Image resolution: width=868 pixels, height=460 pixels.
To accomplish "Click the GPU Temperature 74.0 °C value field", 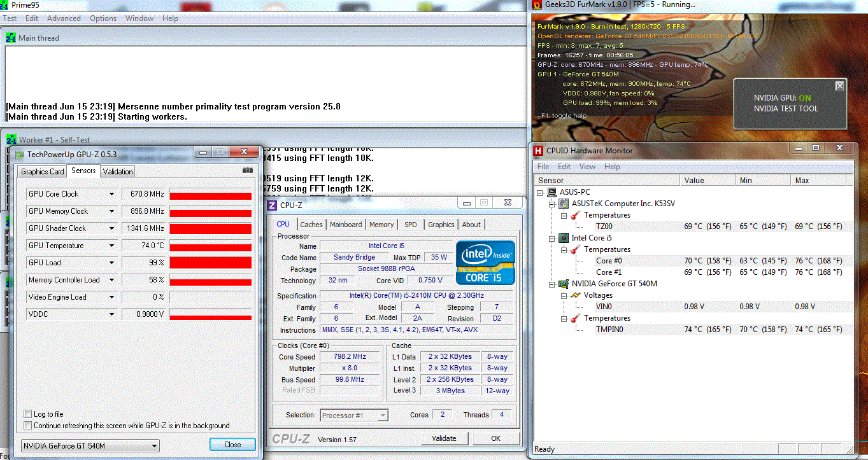I will [144, 246].
